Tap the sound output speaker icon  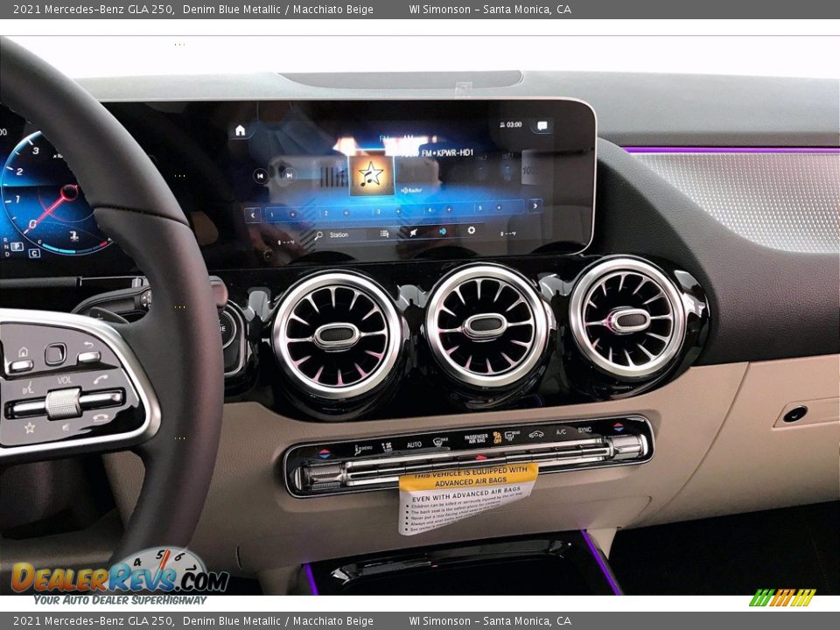tap(444, 232)
